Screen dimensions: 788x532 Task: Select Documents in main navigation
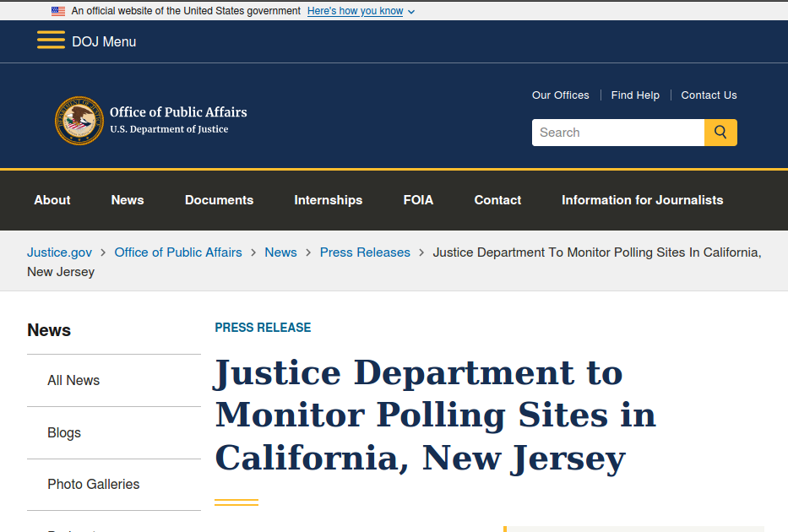(219, 200)
